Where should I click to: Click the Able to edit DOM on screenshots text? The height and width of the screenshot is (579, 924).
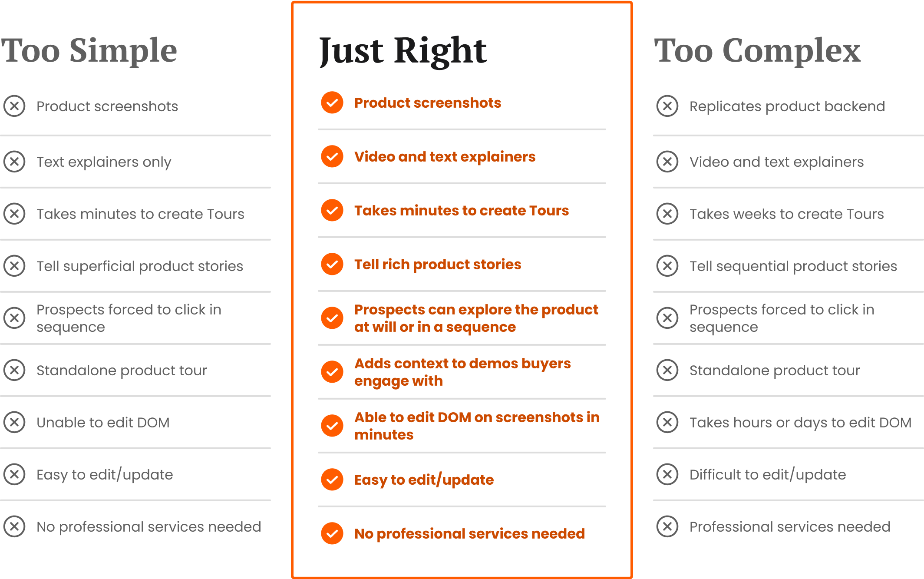[477, 426]
